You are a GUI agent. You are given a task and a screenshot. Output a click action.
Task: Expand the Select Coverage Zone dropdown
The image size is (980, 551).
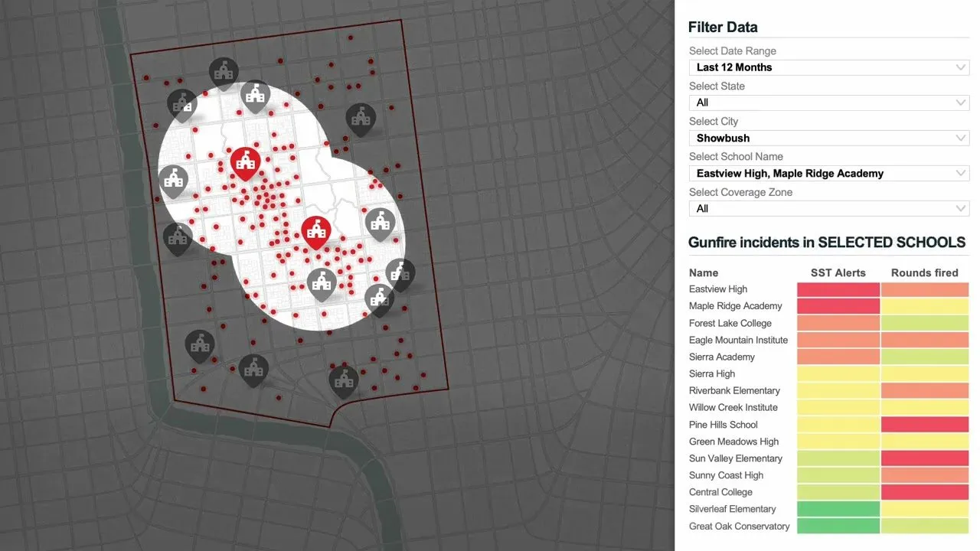(828, 208)
